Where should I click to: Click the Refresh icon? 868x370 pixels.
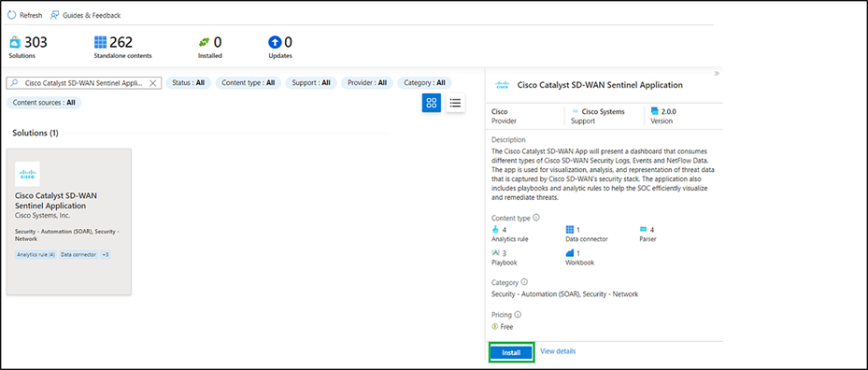(11, 15)
